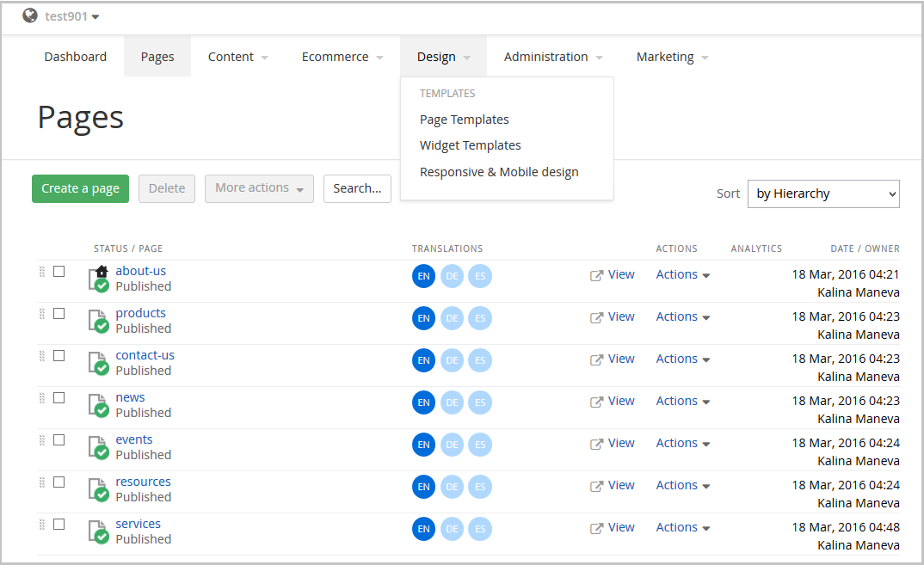Screen dimensions: 924x565
Task: Select the services page checkbox
Action: tap(59, 524)
